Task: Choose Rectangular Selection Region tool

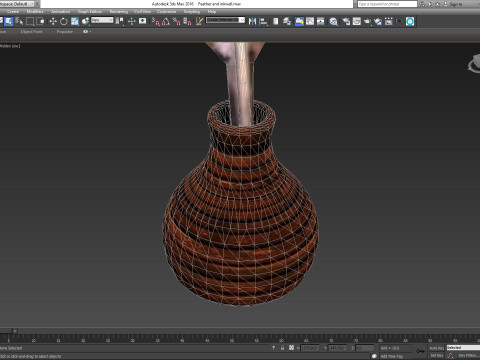Action: [30, 21]
